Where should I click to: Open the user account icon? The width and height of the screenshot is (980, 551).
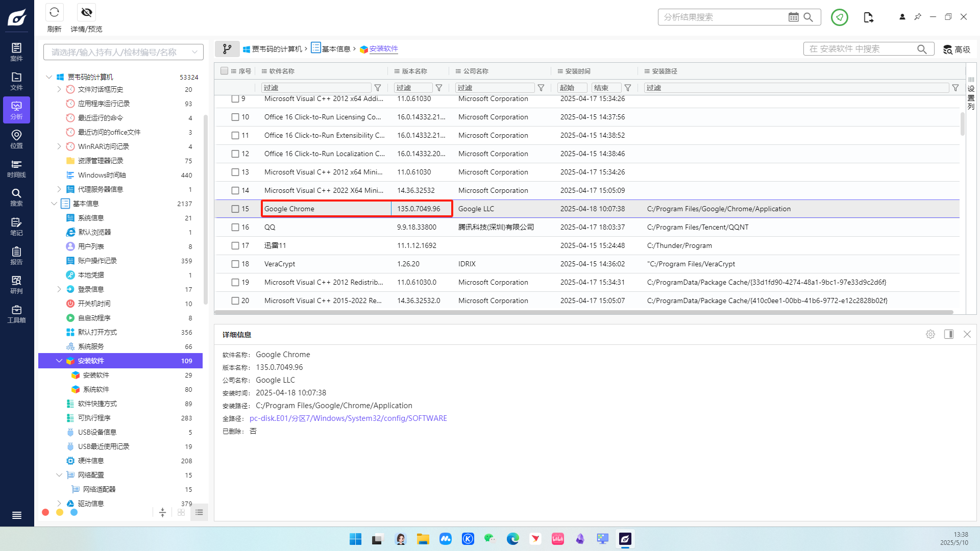pyautogui.click(x=902, y=17)
